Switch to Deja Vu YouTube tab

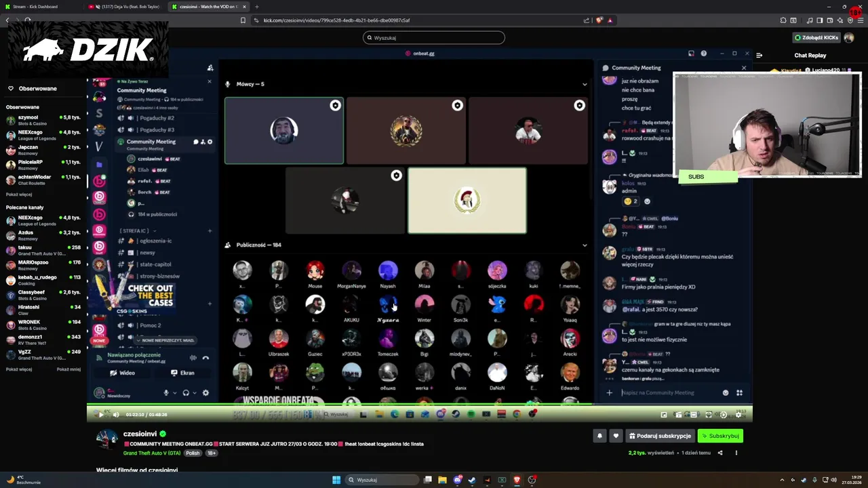[x=124, y=7]
